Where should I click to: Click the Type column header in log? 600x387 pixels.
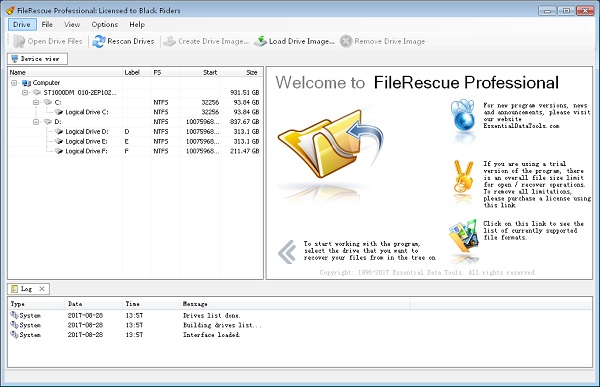point(36,304)
